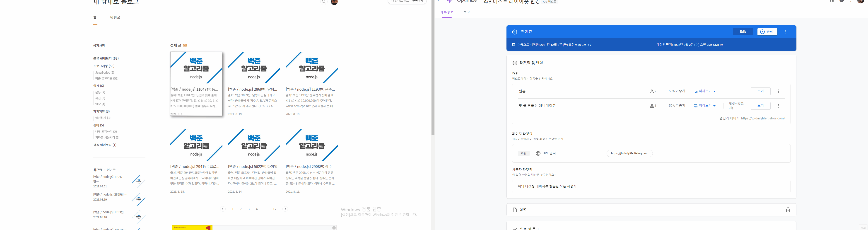Click the next page arrow in pagination

[x=285, y=209]
